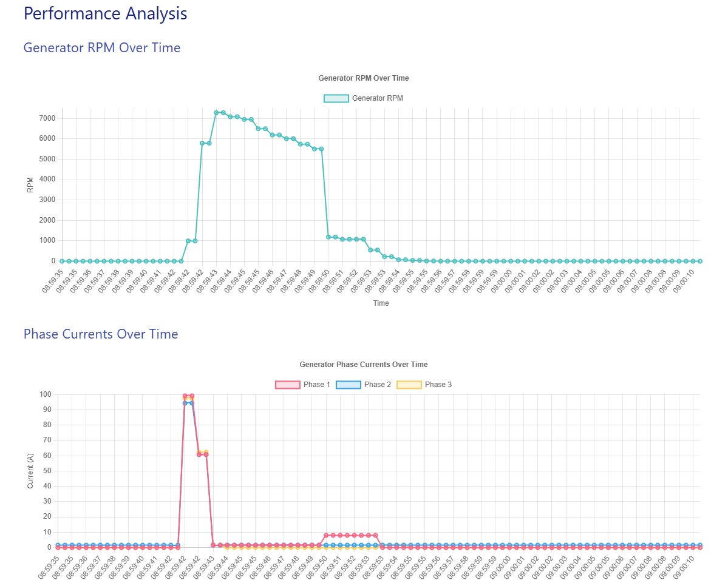The width and height of the screenshot is (728, 580).
Task: Click the yellow Phase 3 legend swatch
Action: click(x=409, y=385)
